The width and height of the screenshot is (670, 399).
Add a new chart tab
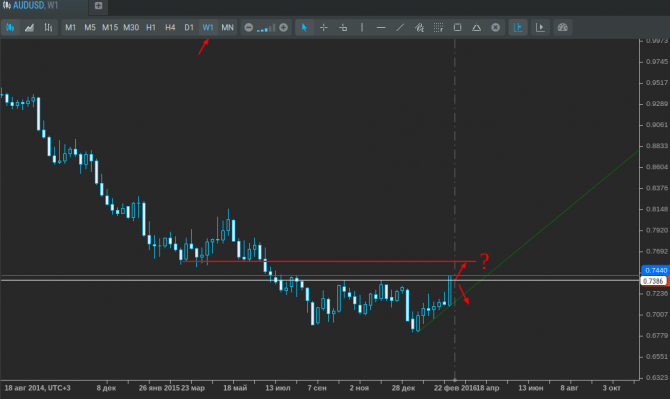coord(98,6)
